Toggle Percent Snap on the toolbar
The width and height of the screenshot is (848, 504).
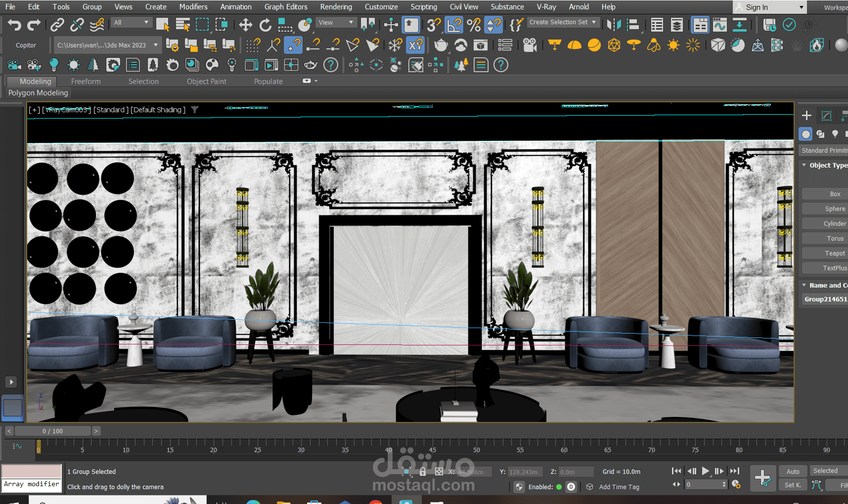(474, 25)
